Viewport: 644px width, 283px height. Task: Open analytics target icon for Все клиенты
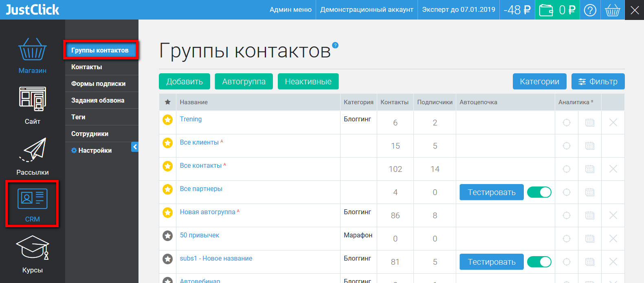pyautogui.click(x=567, y=146)
